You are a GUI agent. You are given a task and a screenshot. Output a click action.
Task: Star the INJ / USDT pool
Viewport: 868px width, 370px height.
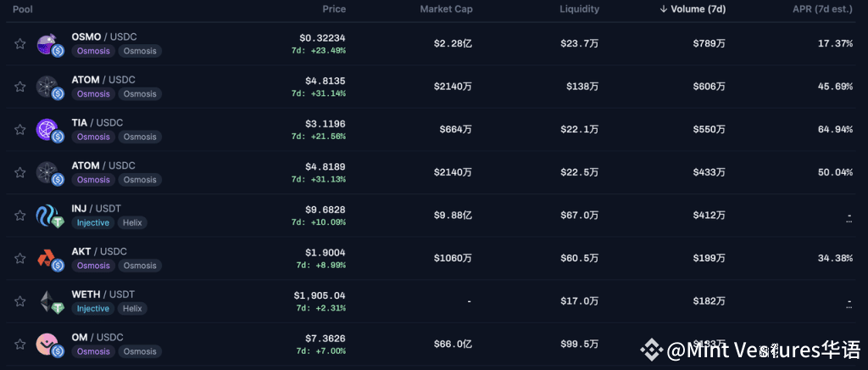20,216
